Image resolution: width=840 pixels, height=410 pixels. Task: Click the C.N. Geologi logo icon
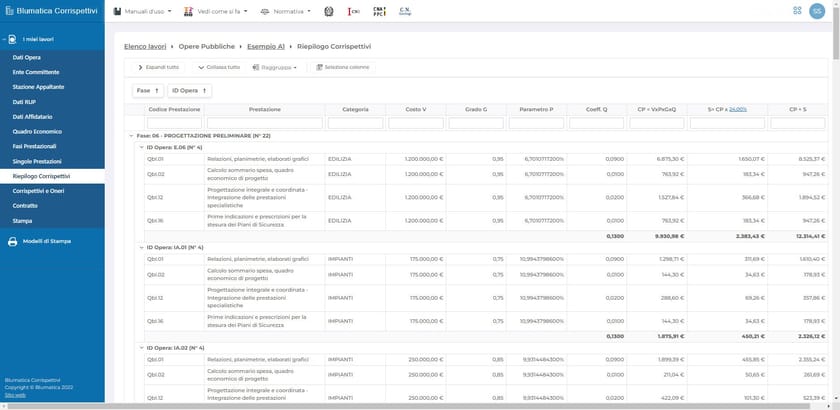[405, 12]
